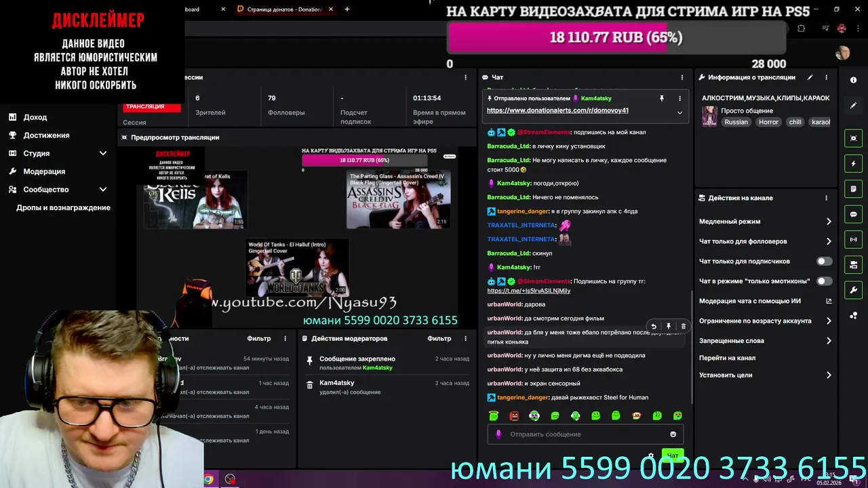Click the pencil edit icon in right sidebar
The height and width of the screenshot is (488, 868).
pos(853,106)
